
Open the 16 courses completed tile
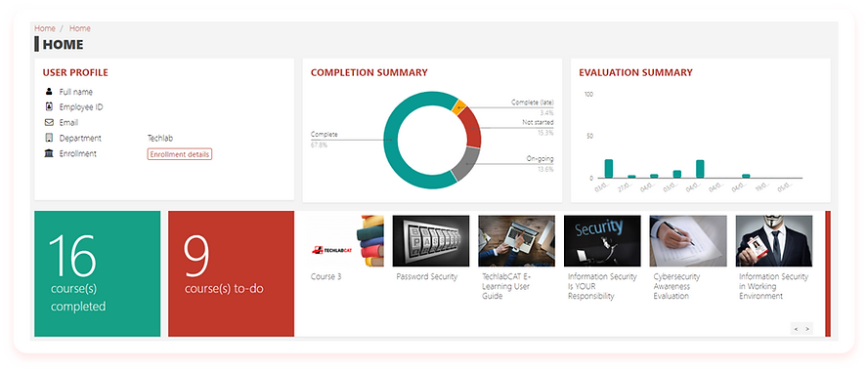(x=98, y=273)
